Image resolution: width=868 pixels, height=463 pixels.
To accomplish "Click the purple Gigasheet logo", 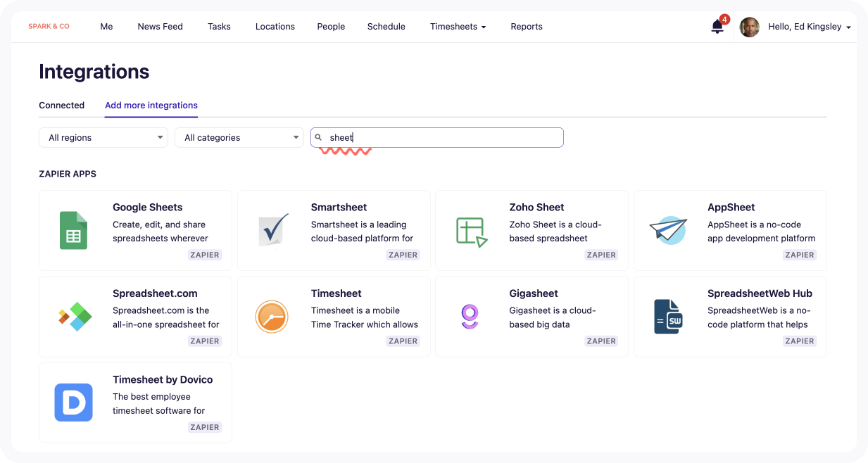I will coord(470,317).
